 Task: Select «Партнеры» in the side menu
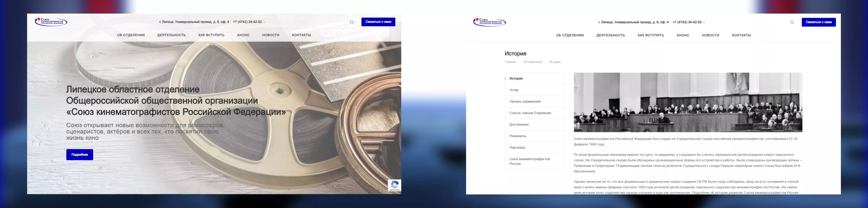tap(534, 147)
